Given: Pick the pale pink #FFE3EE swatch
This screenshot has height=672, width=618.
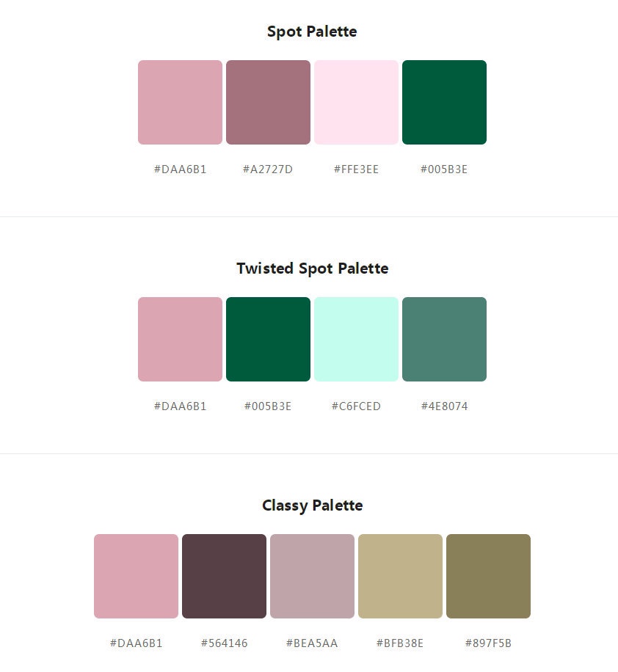Looking at the screenshot, I should pyautogui.click(x=356, y=103).
